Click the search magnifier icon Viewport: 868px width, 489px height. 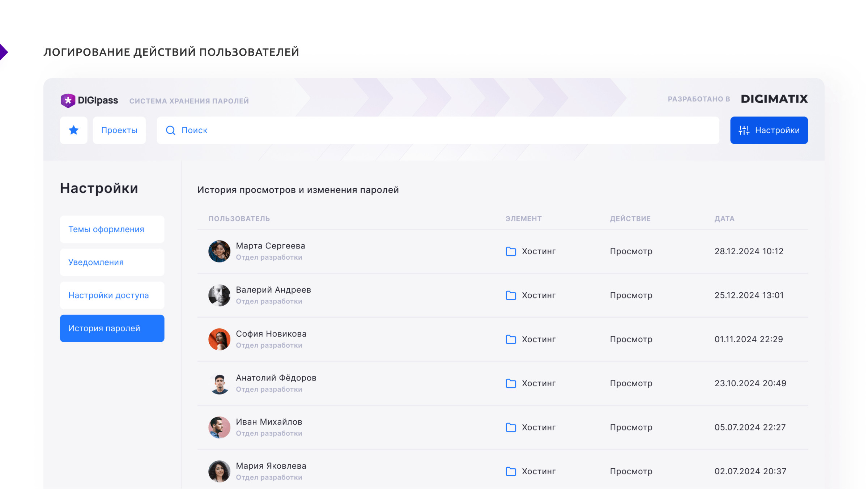tap(170, 130)
